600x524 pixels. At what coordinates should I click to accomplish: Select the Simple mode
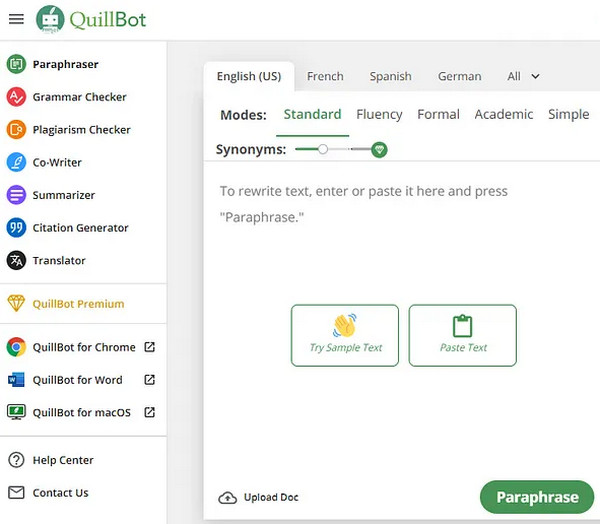tap(569, 114)
